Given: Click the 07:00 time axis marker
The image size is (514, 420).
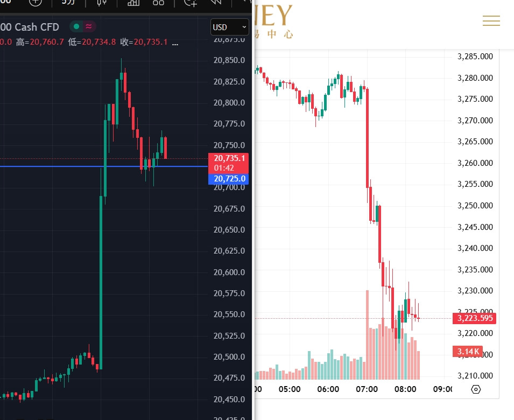Looking at the screenshot, I should 367,389.
